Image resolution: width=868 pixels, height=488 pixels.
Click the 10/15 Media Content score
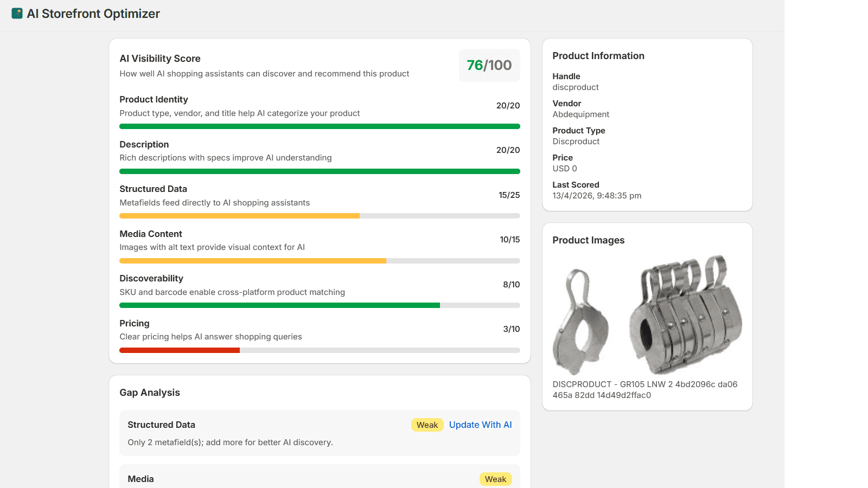click(x=509, y=240)
